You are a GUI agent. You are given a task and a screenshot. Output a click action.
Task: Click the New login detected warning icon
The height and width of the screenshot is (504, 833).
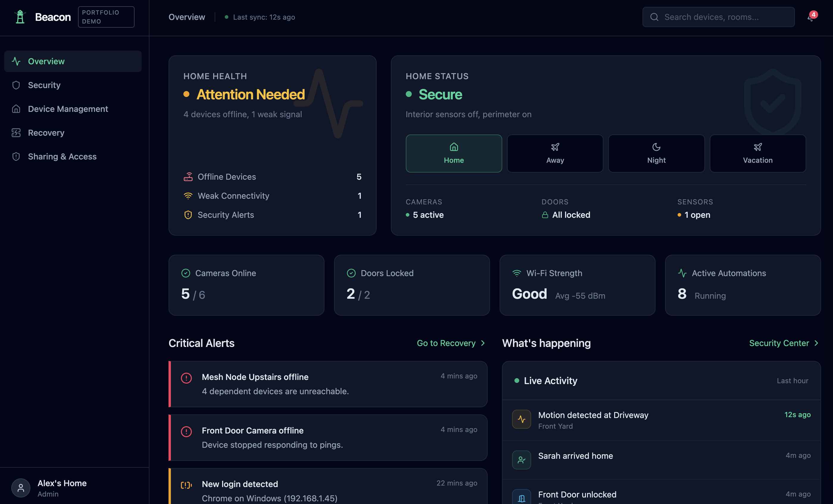tap(186, 485)
